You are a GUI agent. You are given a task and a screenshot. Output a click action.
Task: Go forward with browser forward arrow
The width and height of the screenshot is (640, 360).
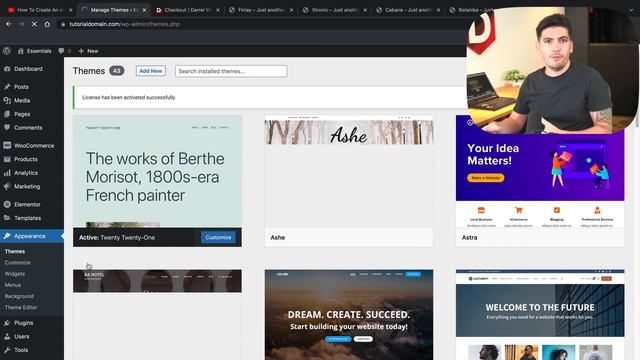coord(22,24)
